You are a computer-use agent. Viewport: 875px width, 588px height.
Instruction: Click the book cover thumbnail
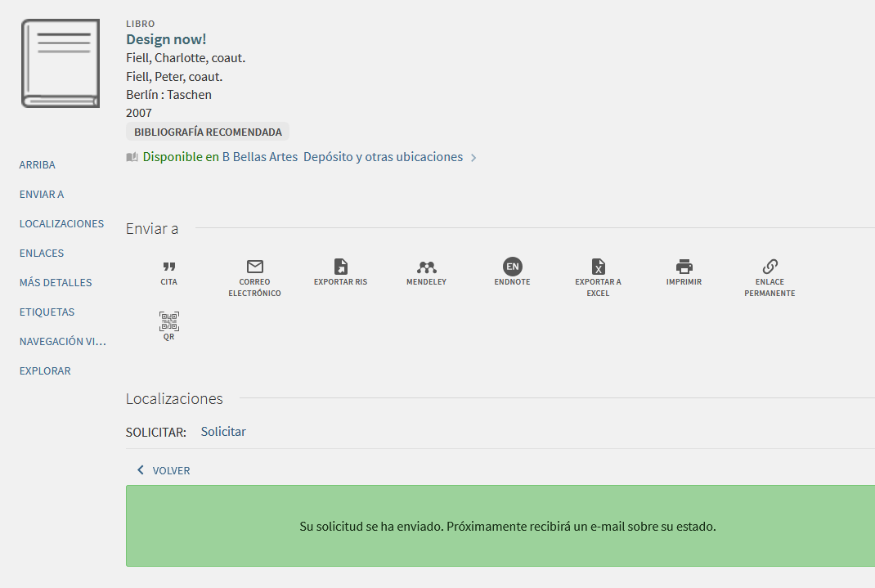tap(60, 64)
